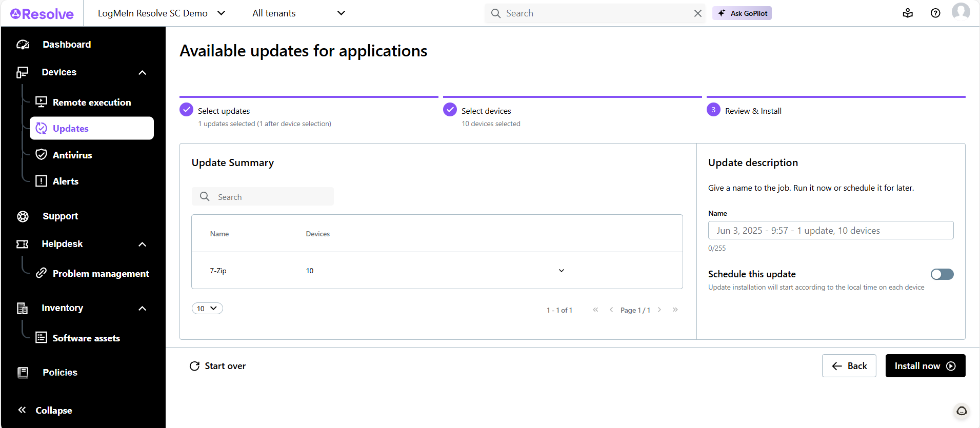Collapse the Devices sidebar section
The width and height of the screenshot is (980, 428).
point(142,73)
